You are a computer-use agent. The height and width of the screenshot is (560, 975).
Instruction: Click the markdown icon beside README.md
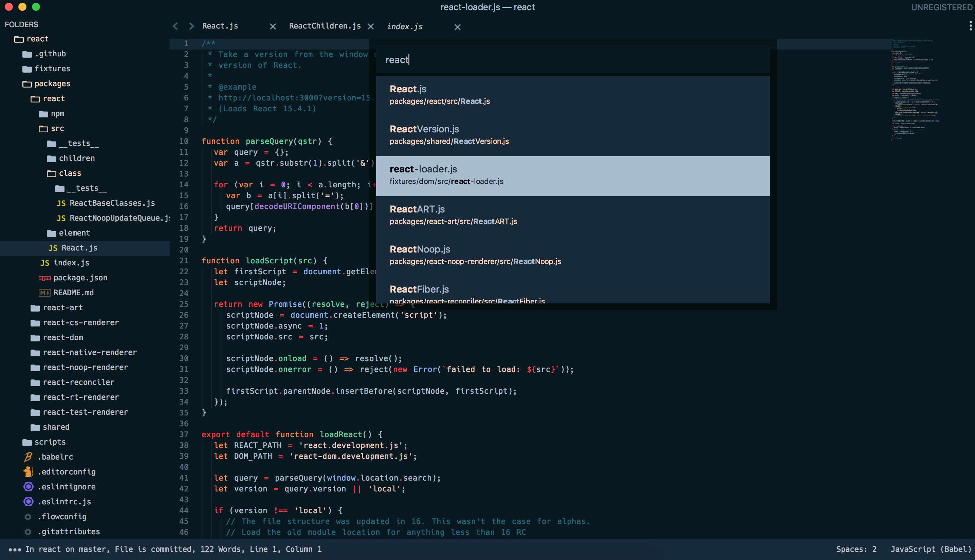[44, 293]
